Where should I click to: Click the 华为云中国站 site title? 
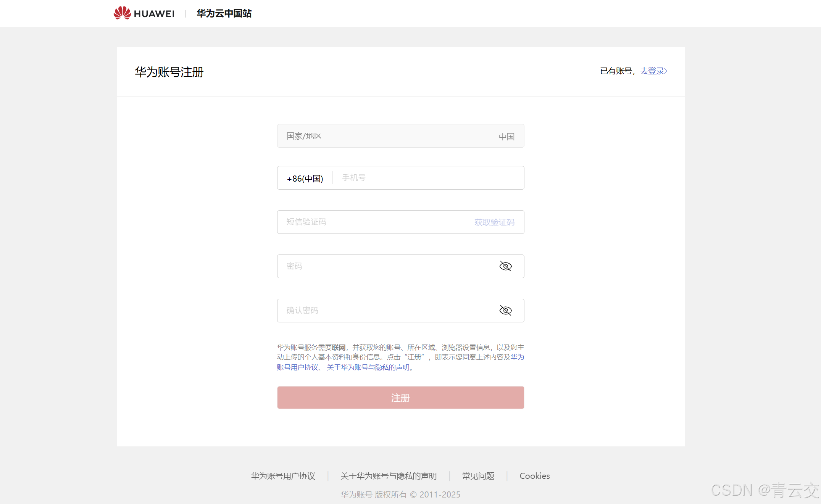[x=224, y=13]
